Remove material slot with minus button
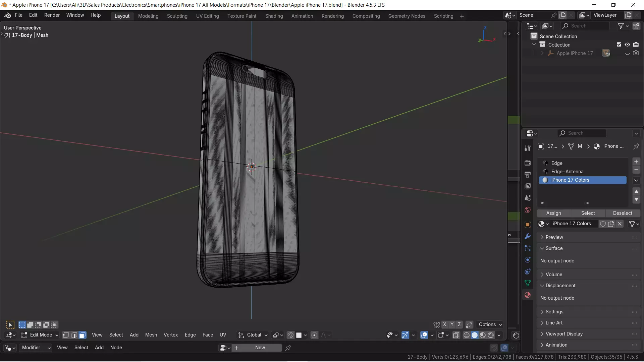This screenshot has width=644, height=362. (636, 170)
